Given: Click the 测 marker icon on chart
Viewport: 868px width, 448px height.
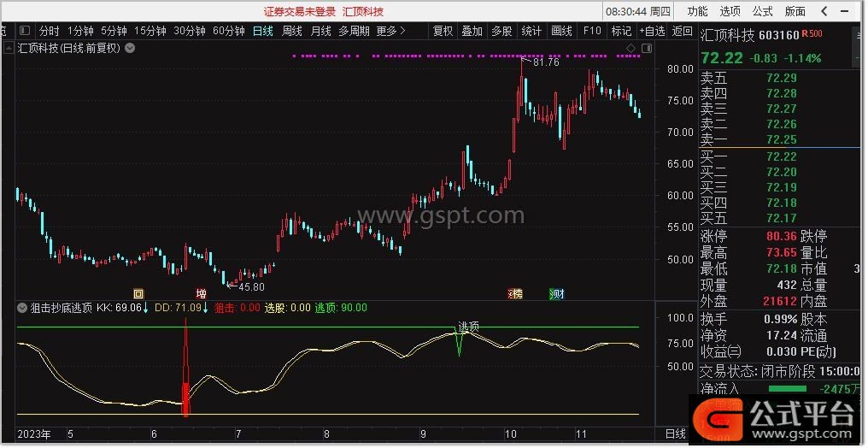Looking at the screenshot, I should tap(557, 293).
